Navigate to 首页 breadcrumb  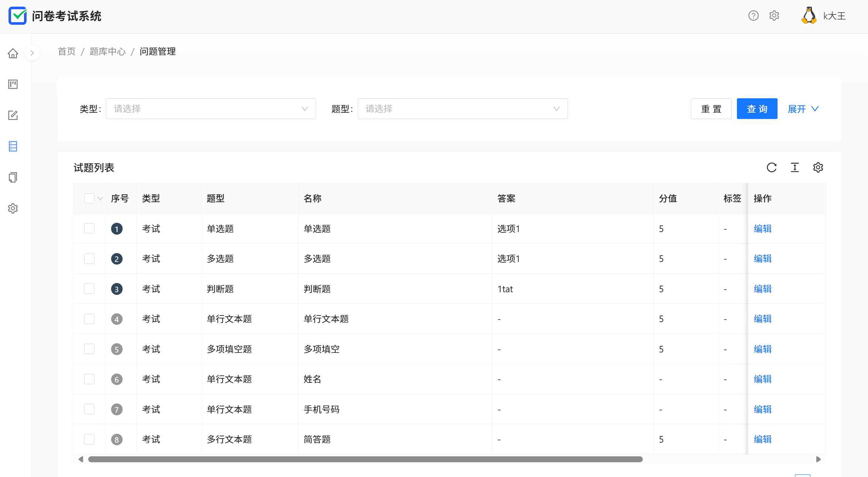point(66,51)
